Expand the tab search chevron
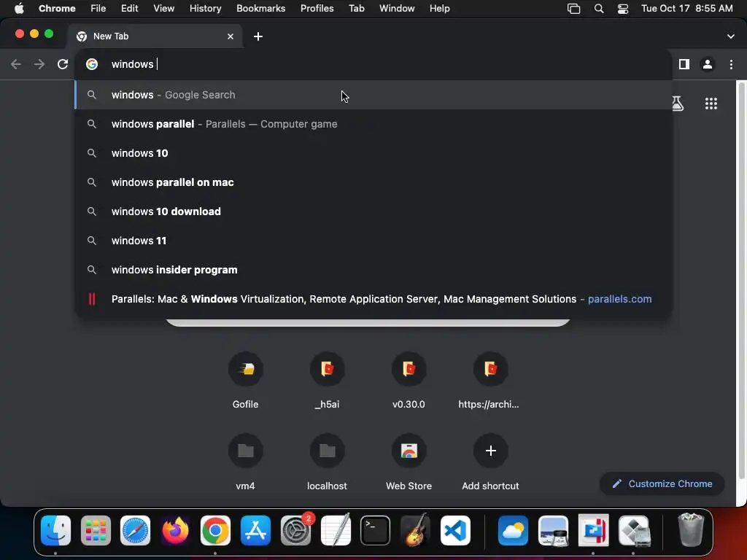747x560 pixels. 731,36
